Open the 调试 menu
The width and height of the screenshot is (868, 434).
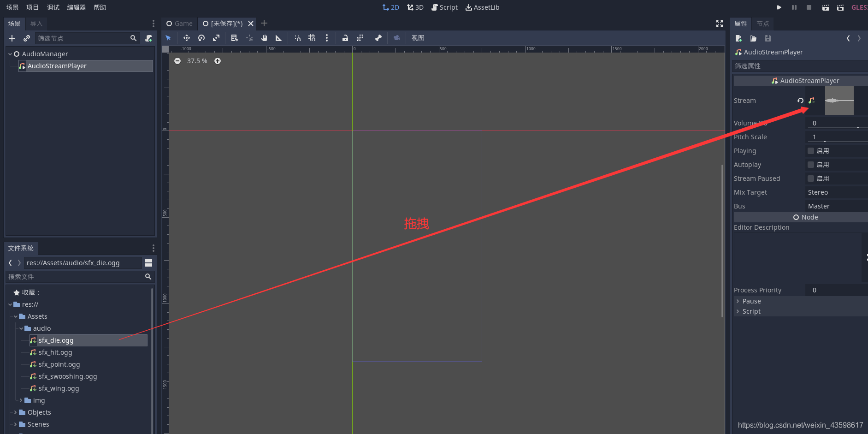point(53,7)
